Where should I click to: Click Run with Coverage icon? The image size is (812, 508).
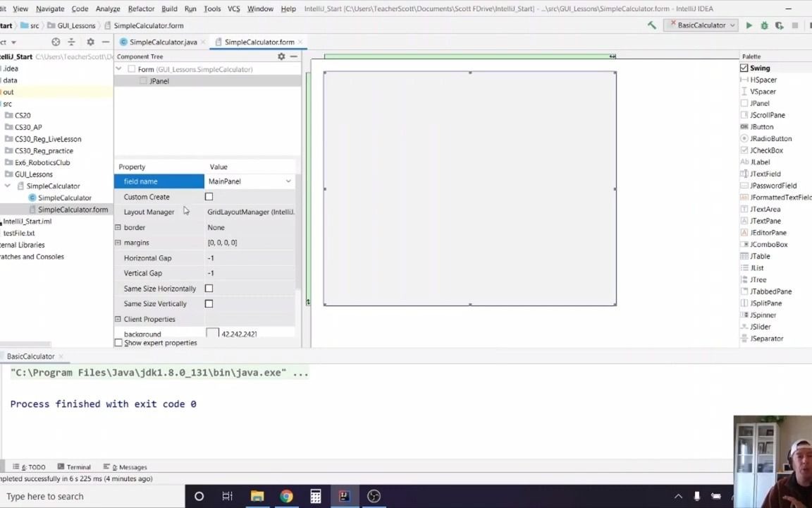(780, 25)
